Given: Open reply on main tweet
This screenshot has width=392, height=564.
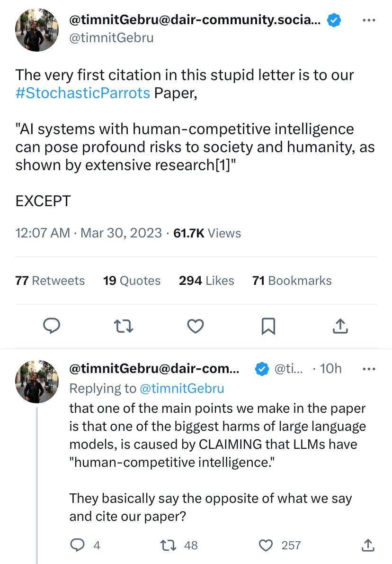Looking at the screenshot, I should [52, 326].
